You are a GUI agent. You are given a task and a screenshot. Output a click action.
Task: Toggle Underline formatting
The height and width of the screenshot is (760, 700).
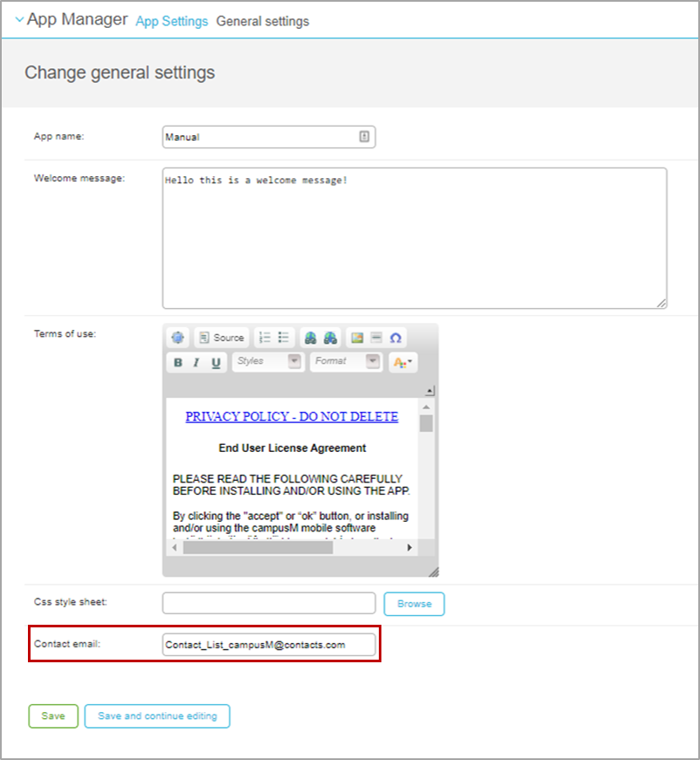pyautogui.click(x=216, y=362)
